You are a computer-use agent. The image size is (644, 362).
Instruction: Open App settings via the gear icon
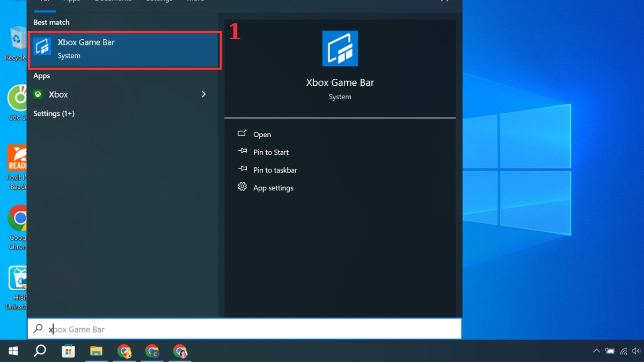tap(242, 187)
